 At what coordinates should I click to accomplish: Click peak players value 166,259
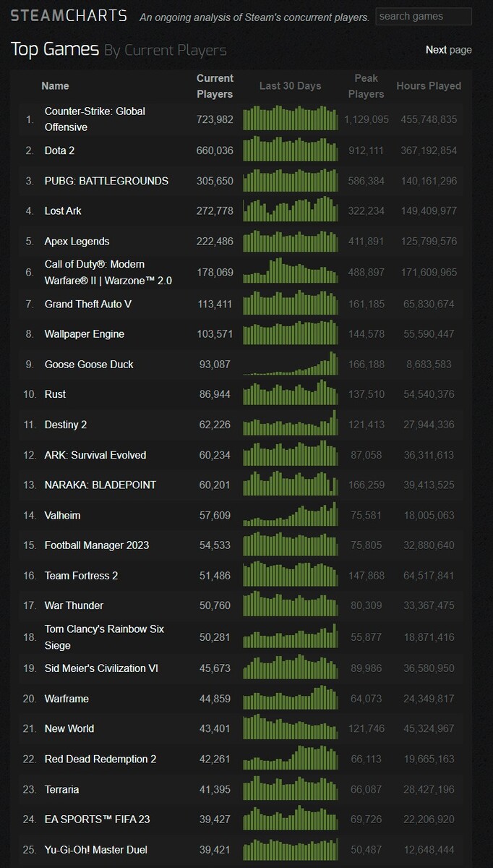coord(366,485)
